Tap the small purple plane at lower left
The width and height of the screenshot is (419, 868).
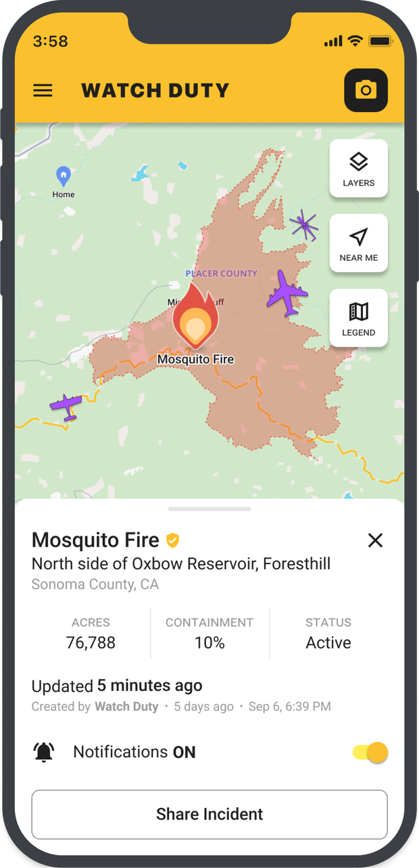point(66,406)
